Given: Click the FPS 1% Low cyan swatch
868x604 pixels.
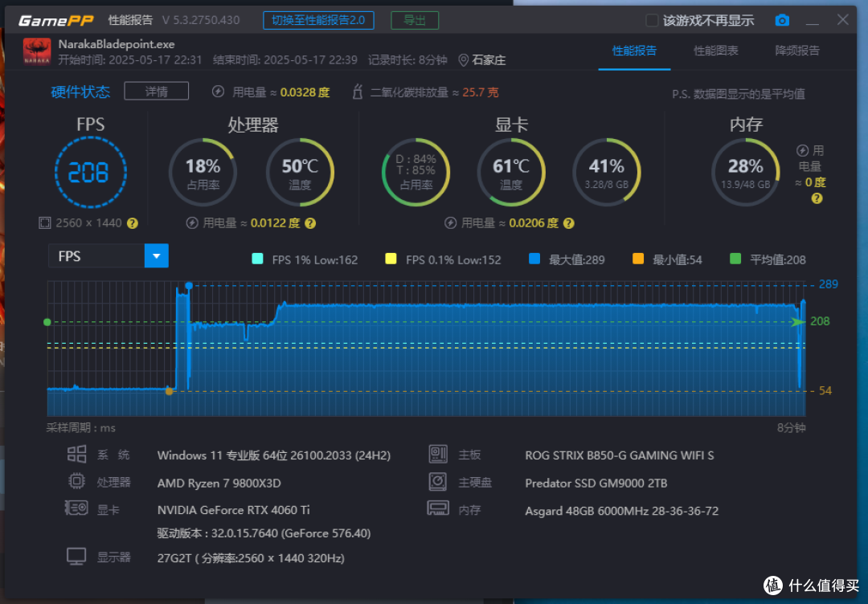Looking at the screenshot, I should pyautogui.click(x=257, y=259).
